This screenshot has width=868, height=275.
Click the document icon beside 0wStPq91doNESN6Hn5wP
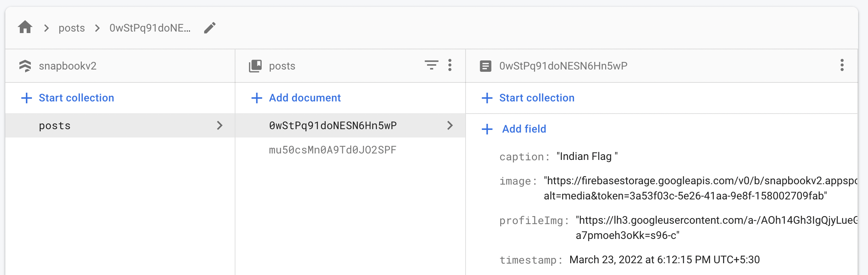click(485, 66)
